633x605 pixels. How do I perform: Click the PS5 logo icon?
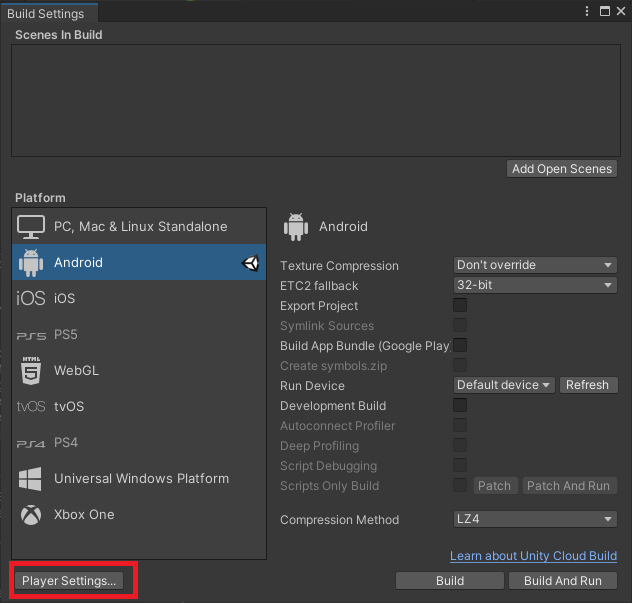(x=31, y=335)
